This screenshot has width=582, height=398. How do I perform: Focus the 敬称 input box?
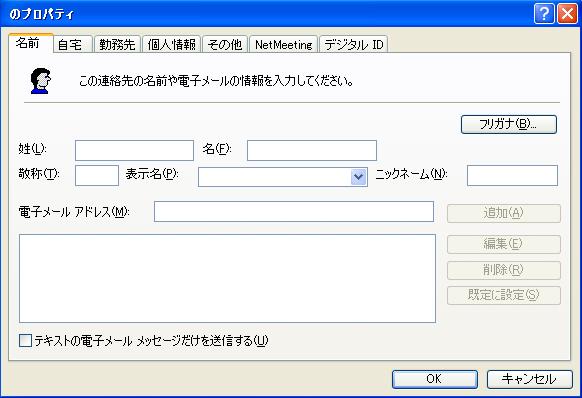(97, 176)
